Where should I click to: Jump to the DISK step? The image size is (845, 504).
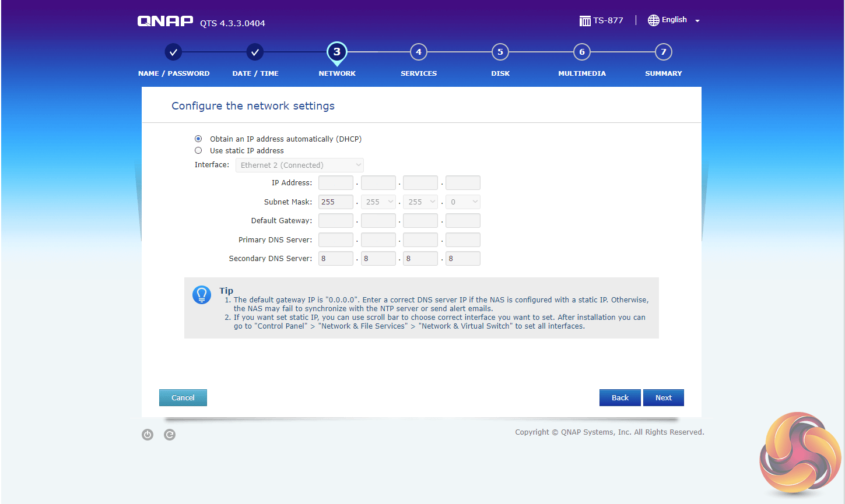[x=500, y=73]
